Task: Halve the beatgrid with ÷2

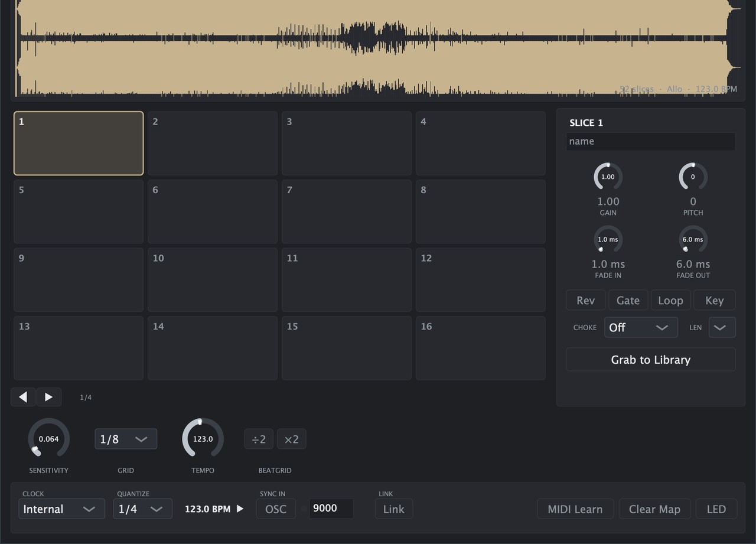Action: coord(259,439)
